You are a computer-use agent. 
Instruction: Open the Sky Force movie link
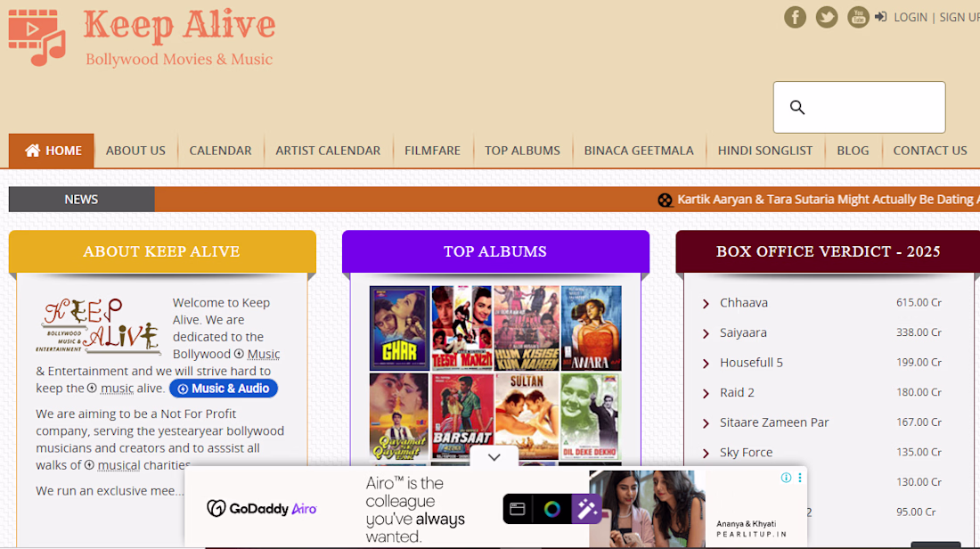pos(747,452)
